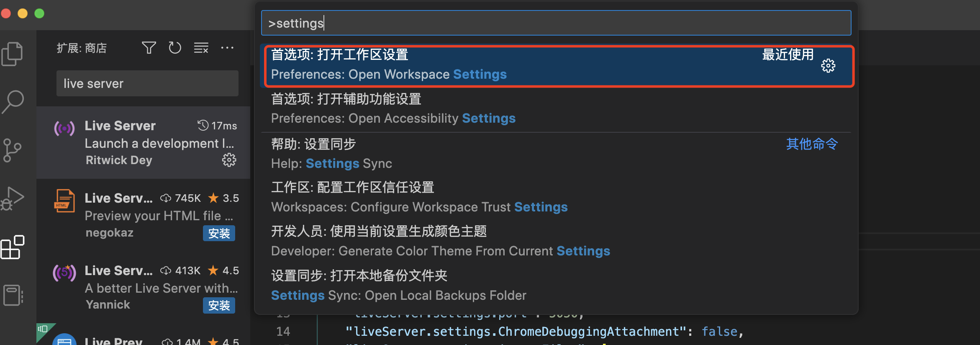Open the gear to manage the Live Server extension
980x345 pixels.
point(229,160)
